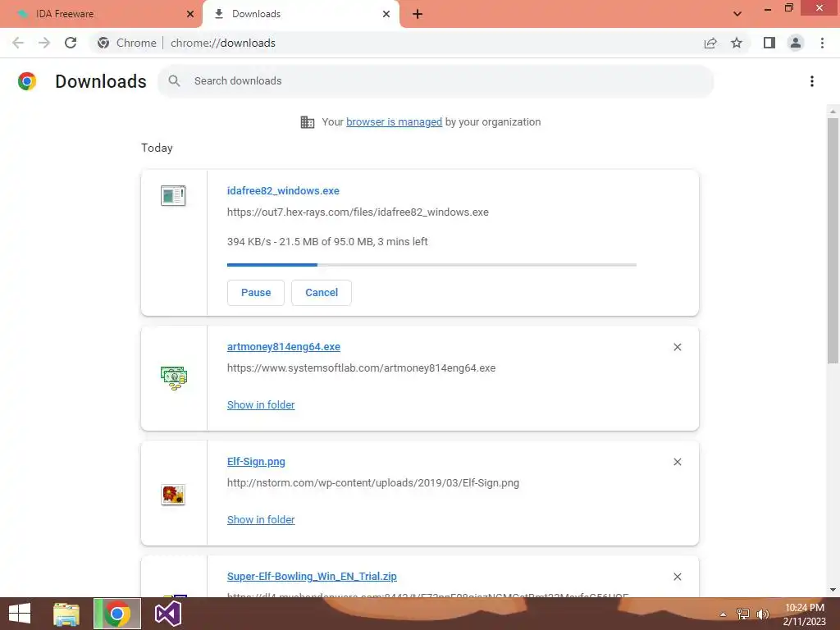Open the artmoney814eng64.exe link
The width and height of the screenshot is (840, 630).
tap(283, 347)
